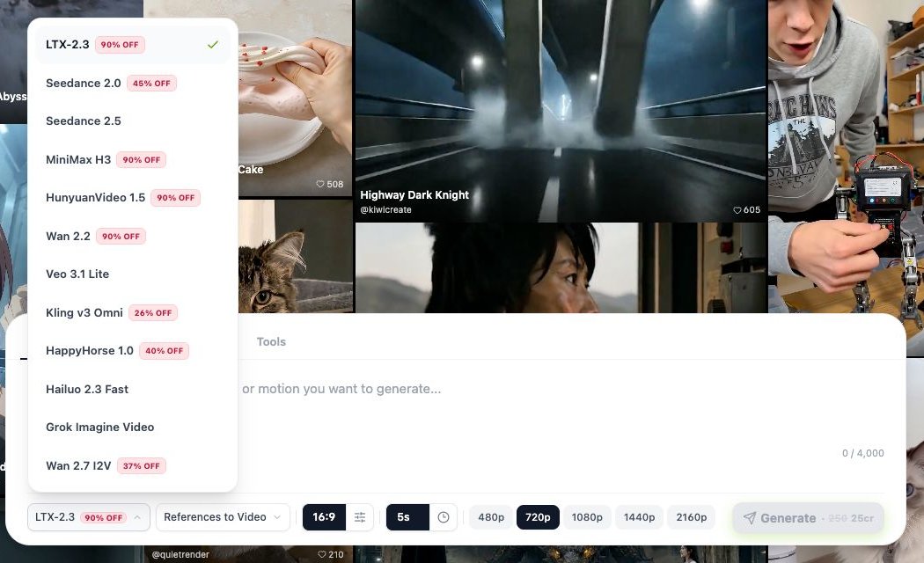The image size is (924, 563).
Task: Open the tabby cat video thumbnail
Action: [295, 256]
